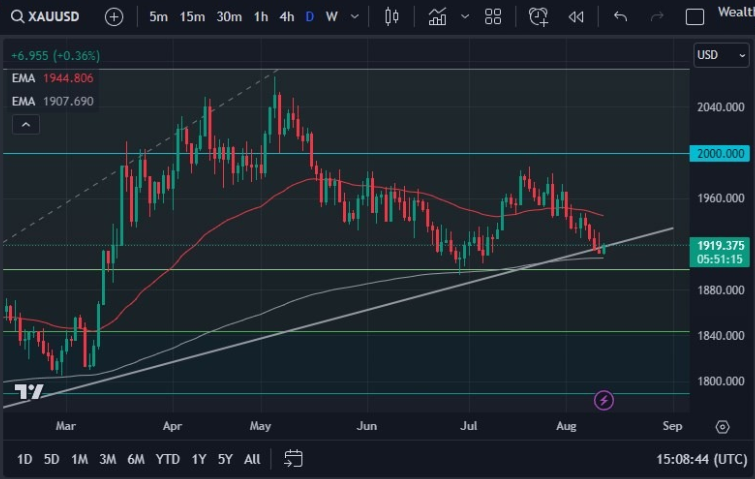
Task: Open the layout setup square icon
Action: [694, 17]
